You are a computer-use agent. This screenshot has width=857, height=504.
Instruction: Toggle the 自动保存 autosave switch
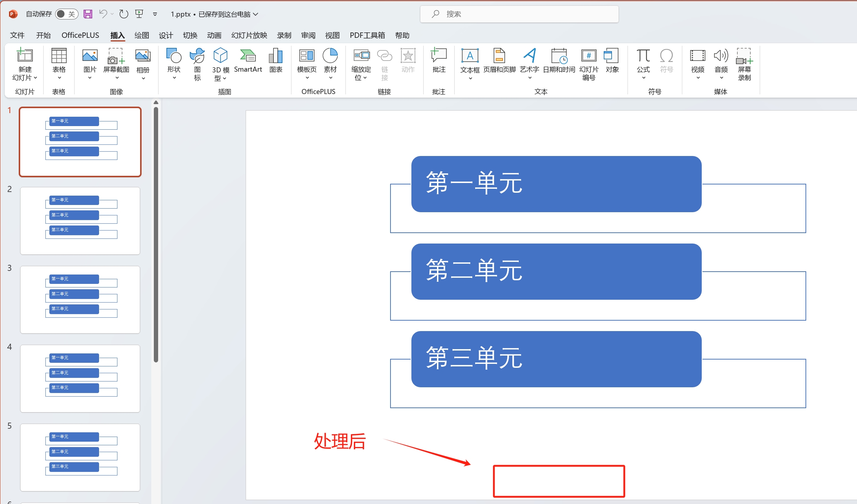coord(67,14)
